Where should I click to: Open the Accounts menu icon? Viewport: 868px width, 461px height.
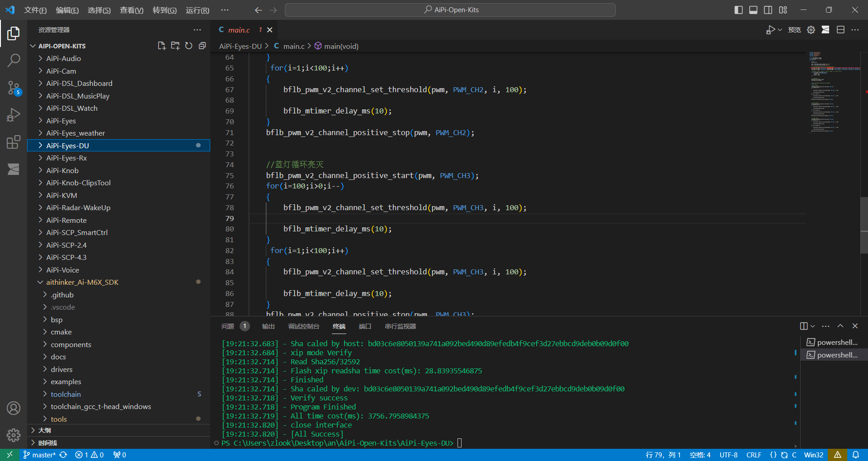click(x=14, y=408)
